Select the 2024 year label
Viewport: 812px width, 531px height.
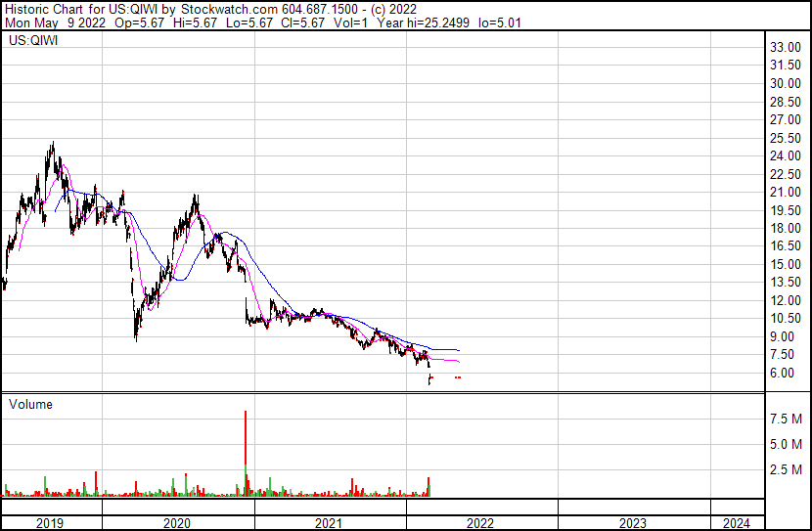pos(736,523)
